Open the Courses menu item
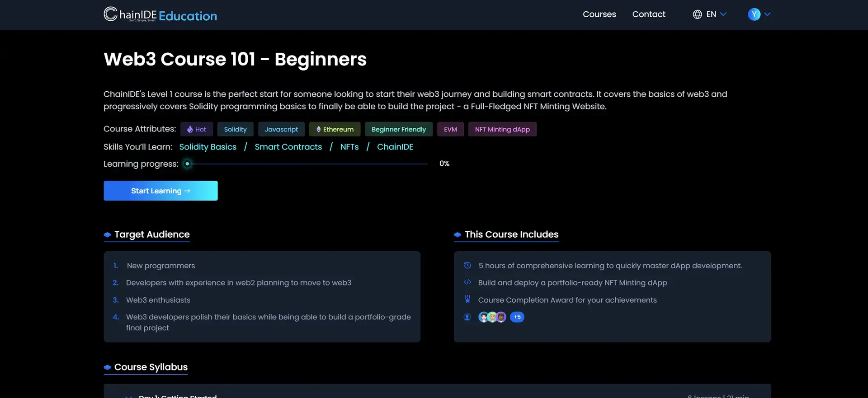The height and width of the screenshot is (398, 868). click(x=599, y=14)
